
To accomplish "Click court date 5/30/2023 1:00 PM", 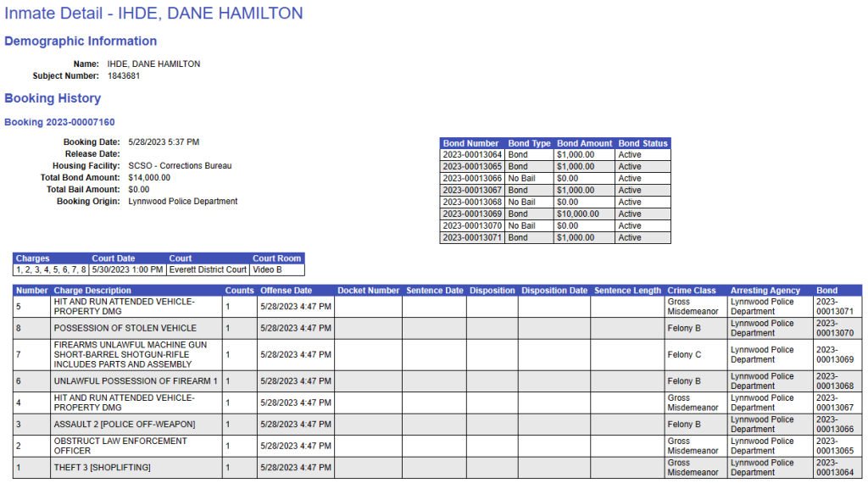I will click(x=127, y=270).
